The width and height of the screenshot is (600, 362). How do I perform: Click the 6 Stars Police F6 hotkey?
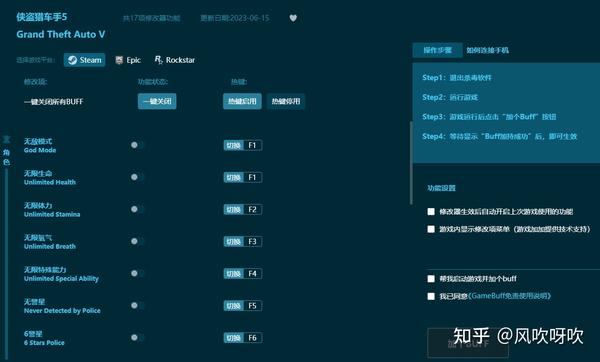coord(243,338)
